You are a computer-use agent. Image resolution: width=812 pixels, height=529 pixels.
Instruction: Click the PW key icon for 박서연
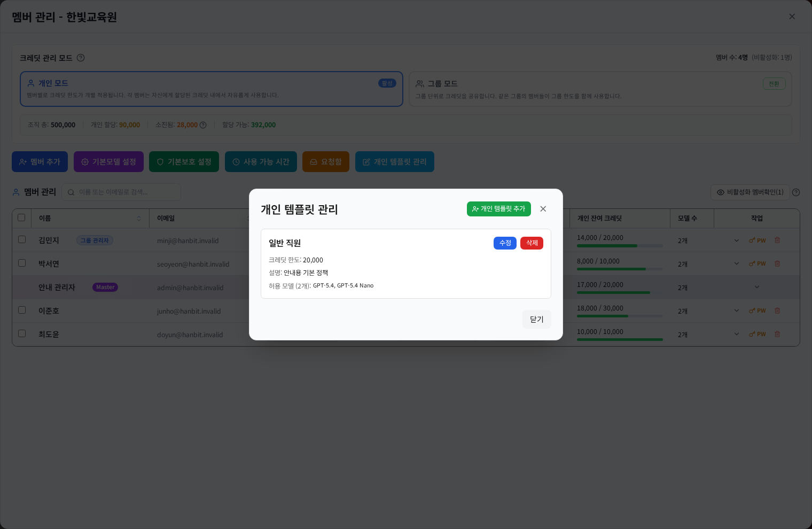758,264
